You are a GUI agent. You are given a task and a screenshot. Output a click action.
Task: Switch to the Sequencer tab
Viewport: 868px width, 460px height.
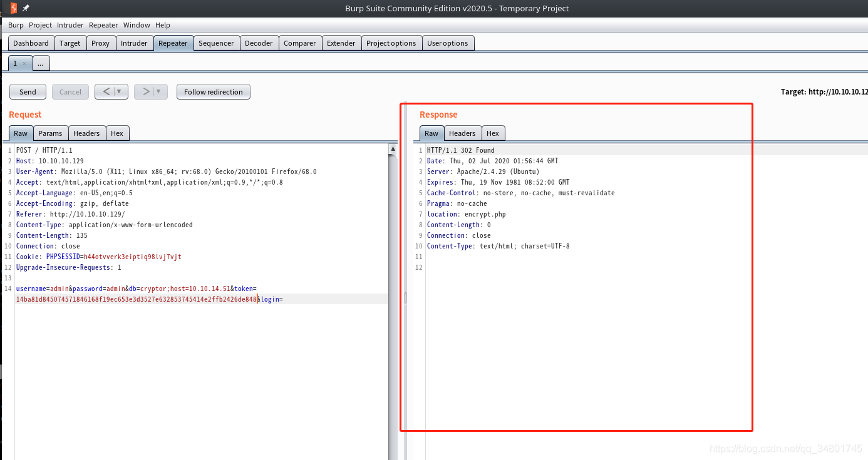[216, 43]
